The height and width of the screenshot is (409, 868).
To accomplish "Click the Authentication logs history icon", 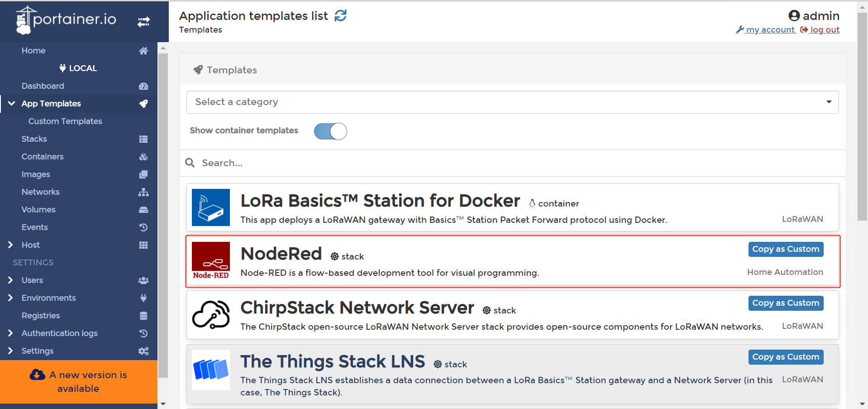I will coord(143,333).
